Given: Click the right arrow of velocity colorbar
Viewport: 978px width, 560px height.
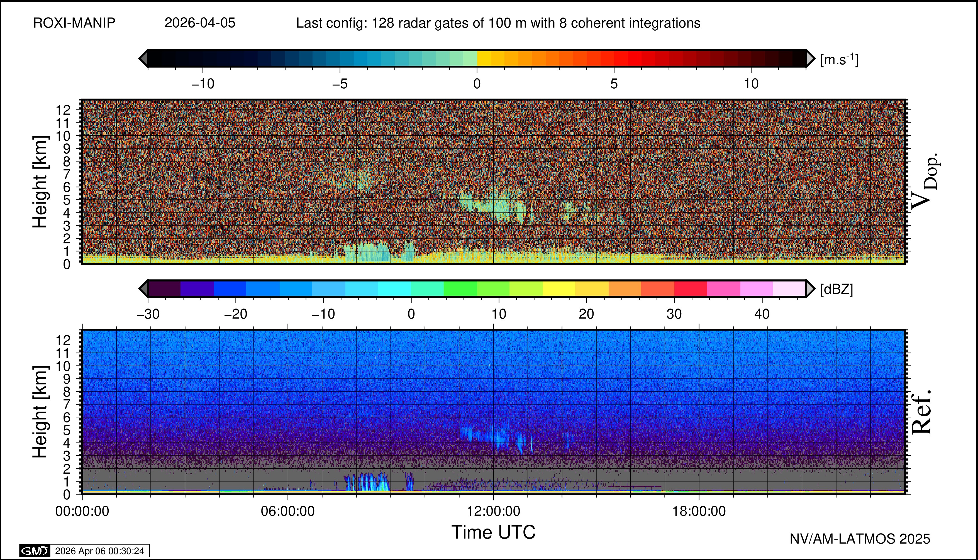Looking at the screenshot, I should (x=810, y=58).
